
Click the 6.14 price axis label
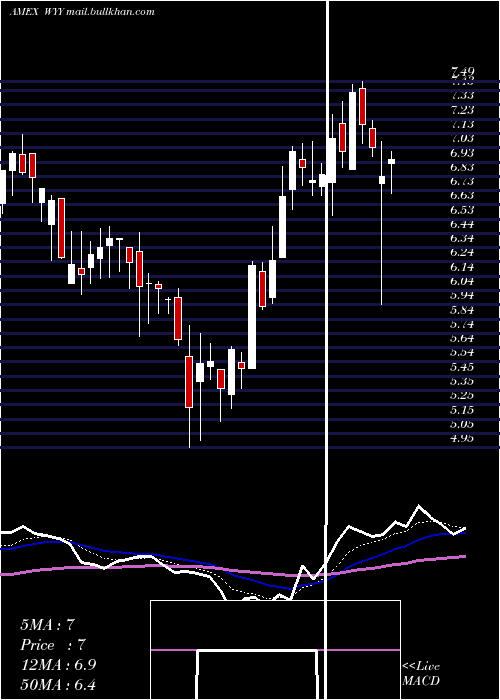click(462, 267)
